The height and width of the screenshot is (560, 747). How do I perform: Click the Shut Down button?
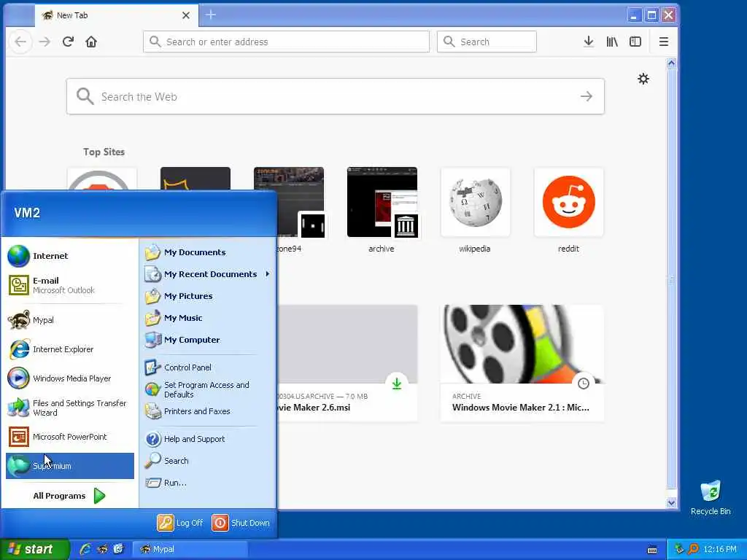(x=241, y=523)
